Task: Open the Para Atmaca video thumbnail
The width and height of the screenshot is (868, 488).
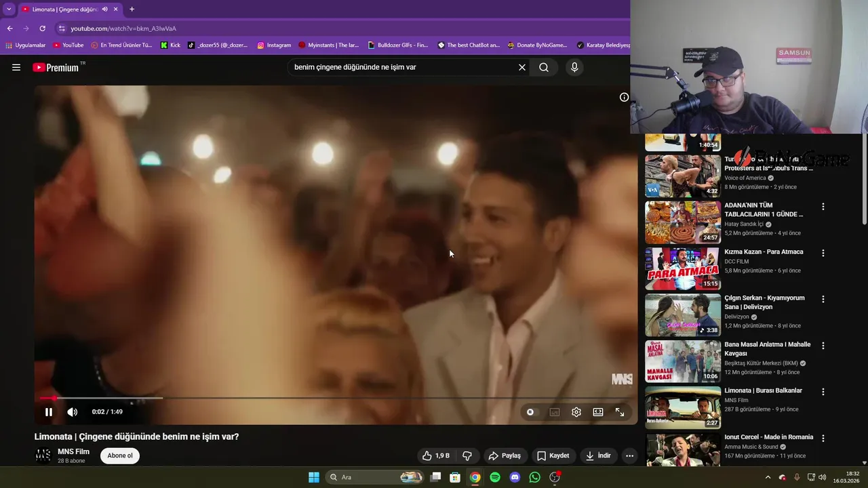Action: [x=683, y=268]
